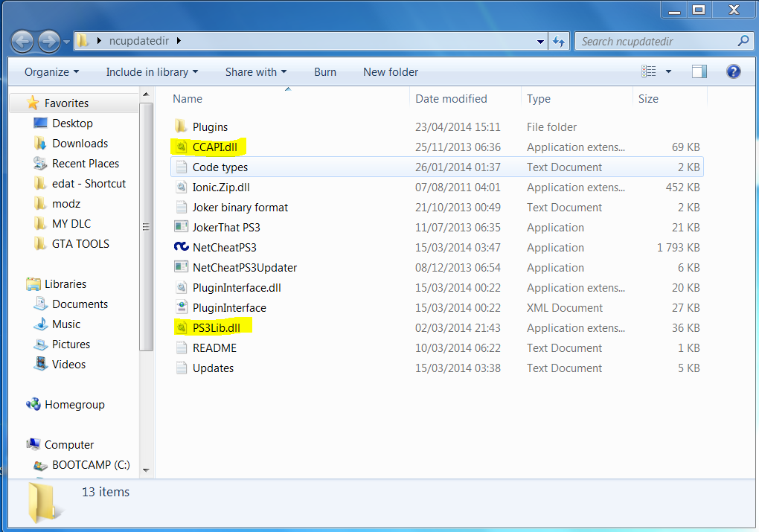Toggle the preview pane
The width and height of the screenshot is (759, 532).
(x=699, y=71)
